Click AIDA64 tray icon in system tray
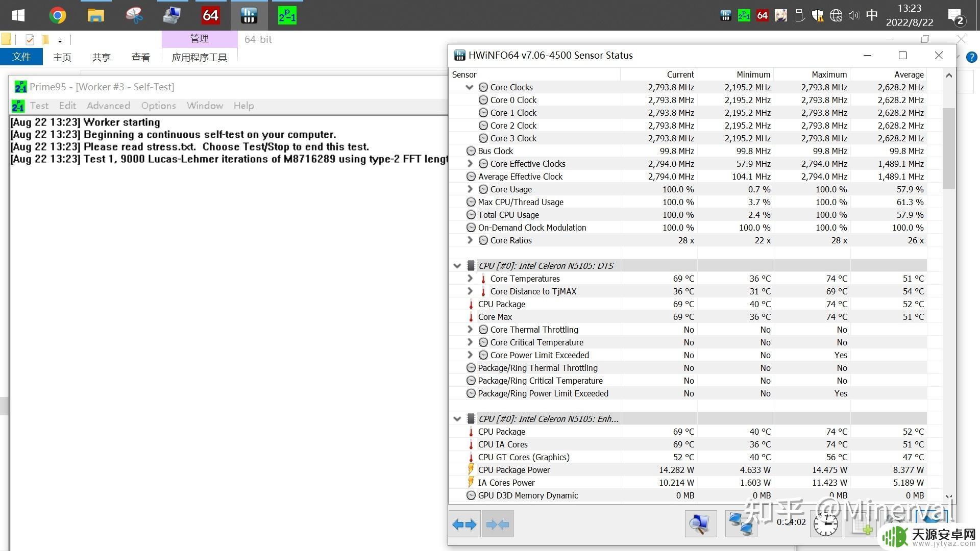The width and height of the screenshot is (980, 551). tap(762, 15)
